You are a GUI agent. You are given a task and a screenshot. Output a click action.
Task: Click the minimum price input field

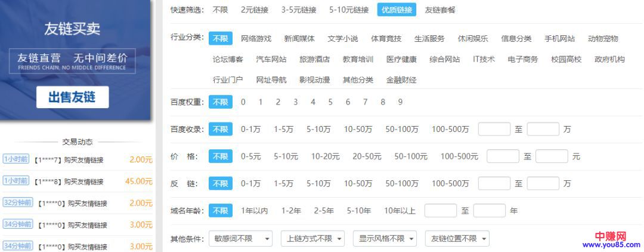(503, 156)
